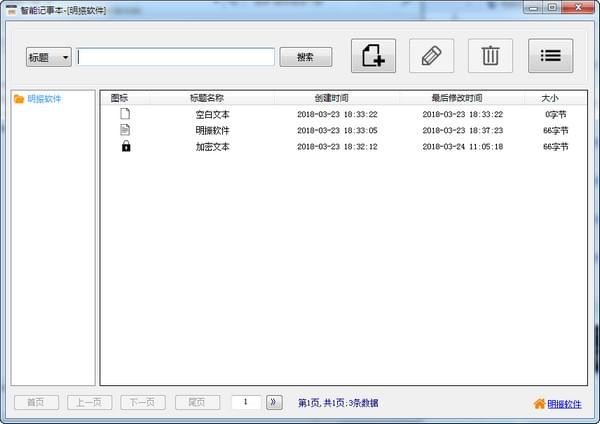Click the page number input box
600x424 pixels.
(246, 402)
